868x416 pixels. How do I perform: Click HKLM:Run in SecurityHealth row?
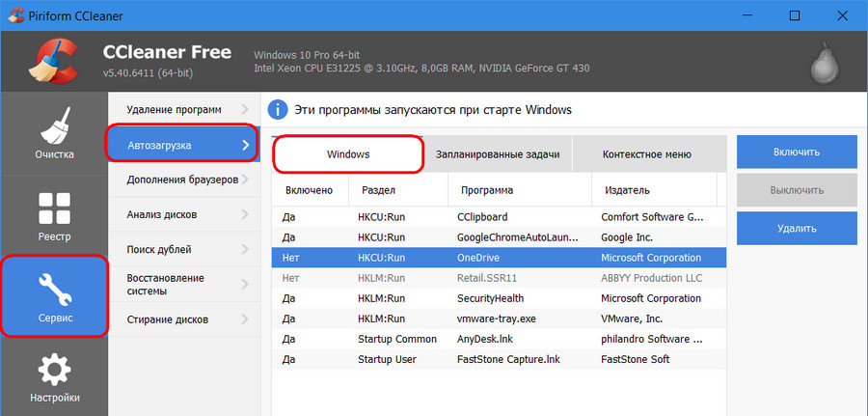[381, 298]
